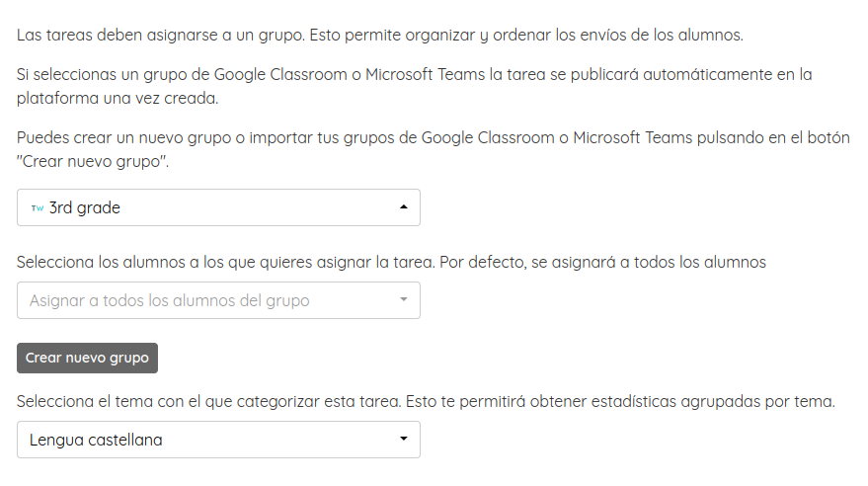Click the 'Lengua castellana' selected value text
The height and width of the screenshot is (486, 868).
[x=96, y=440]
